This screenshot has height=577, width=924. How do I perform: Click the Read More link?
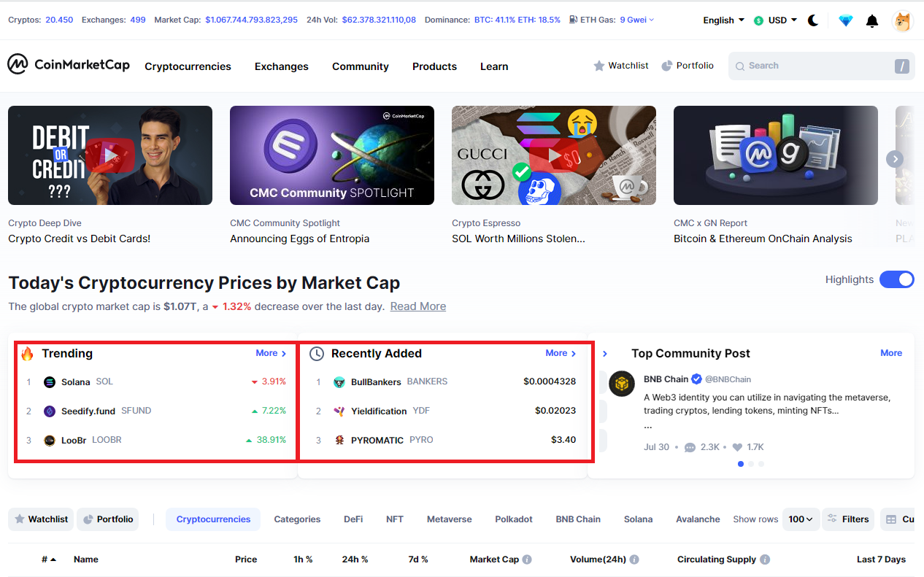pyautogui.click(x=418, y=306)
